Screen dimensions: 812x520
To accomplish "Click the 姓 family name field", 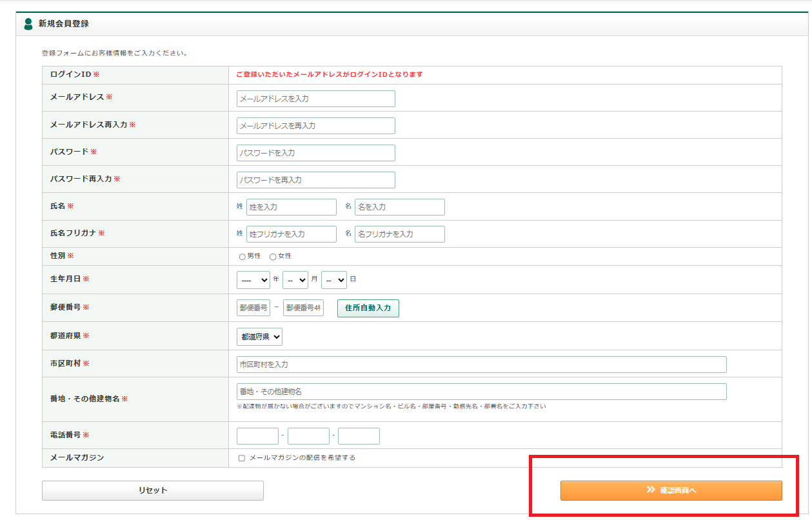I will click(x=291, y=207).
